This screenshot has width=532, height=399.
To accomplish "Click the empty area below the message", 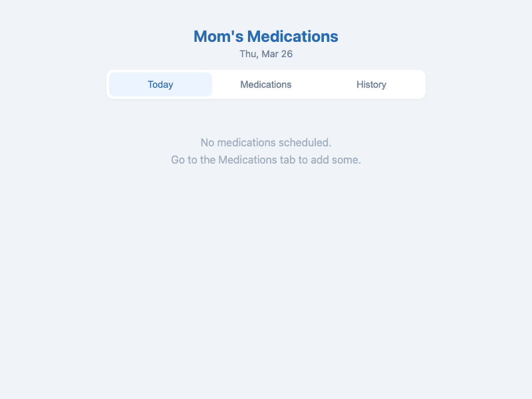I will pos(266,266).
